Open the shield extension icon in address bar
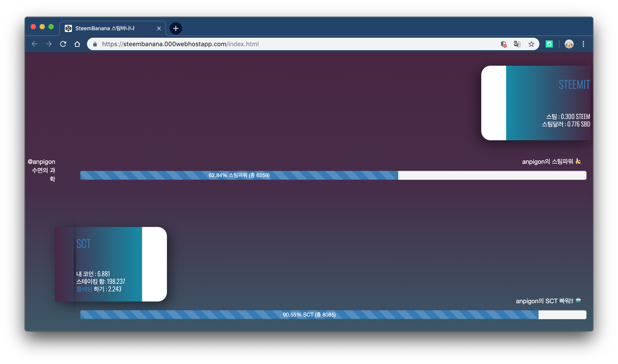Screen dimensions: 618x364 (x=503, y=44)
